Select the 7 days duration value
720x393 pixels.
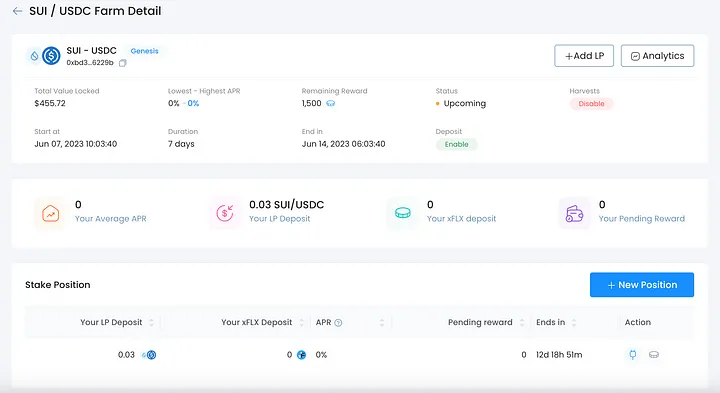(x=181, y=144)
